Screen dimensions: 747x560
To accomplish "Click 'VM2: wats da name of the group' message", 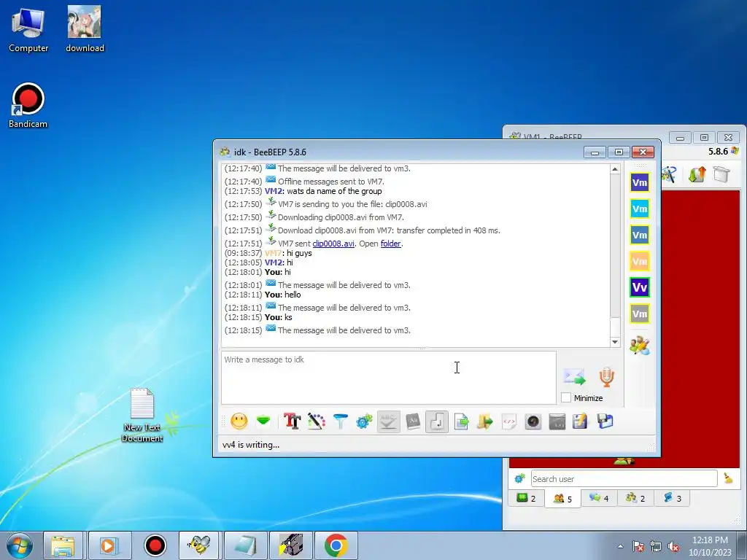I will 303,191.
